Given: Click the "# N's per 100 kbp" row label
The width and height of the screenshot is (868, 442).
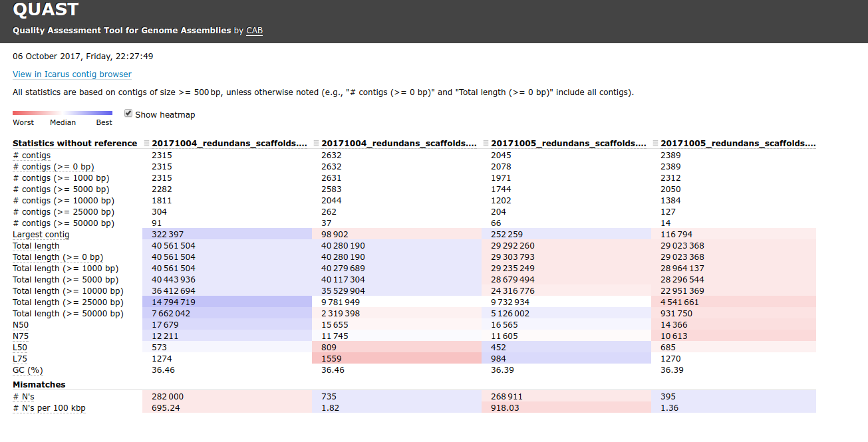Looking at the screenshot, I should pos(49,408).
